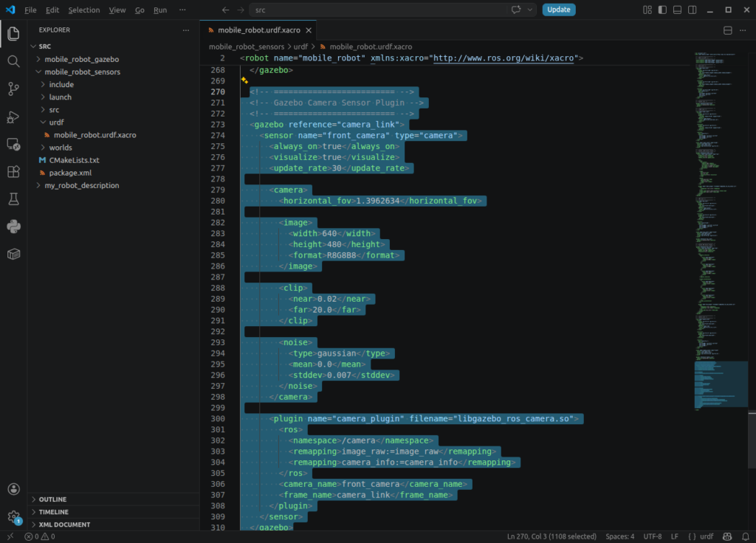The image size is (756, 543).
Task: Open the Search view
Action: tap(13, 61)
